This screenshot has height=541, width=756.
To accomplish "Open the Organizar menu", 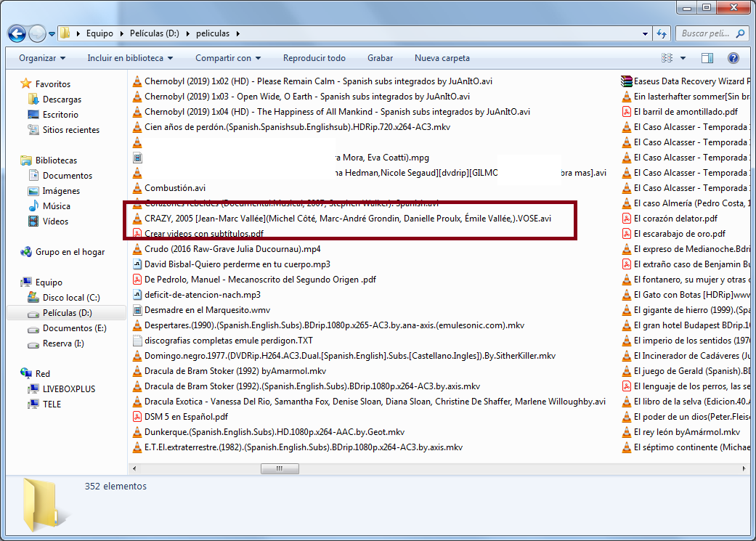I will (x=42, y=58).
